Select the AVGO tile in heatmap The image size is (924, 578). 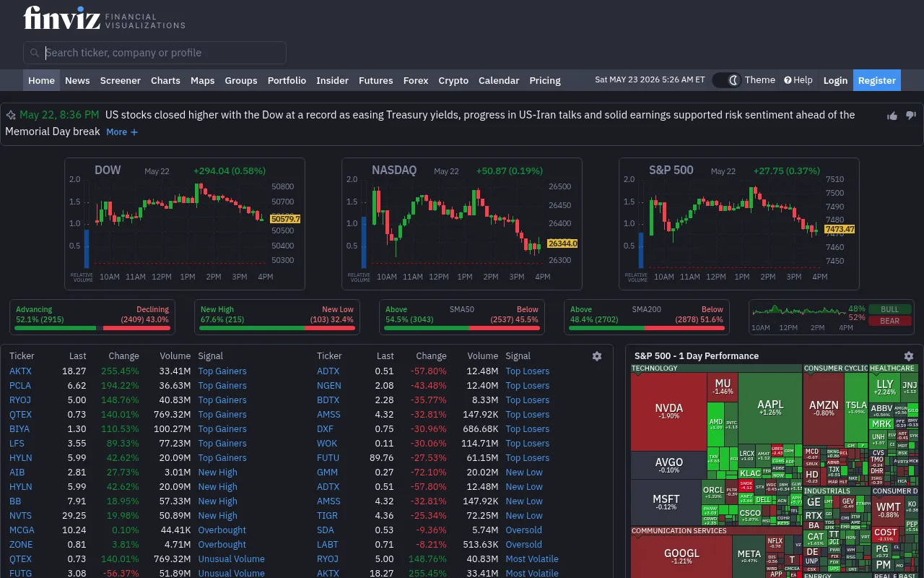[668, 465]
